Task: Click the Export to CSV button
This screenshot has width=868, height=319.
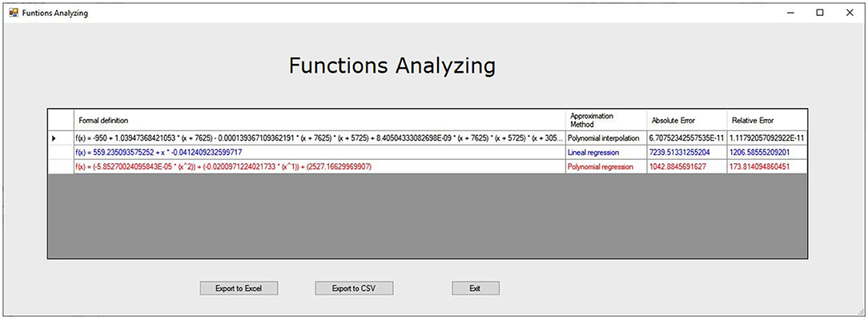Action: [x=354, y=288]
